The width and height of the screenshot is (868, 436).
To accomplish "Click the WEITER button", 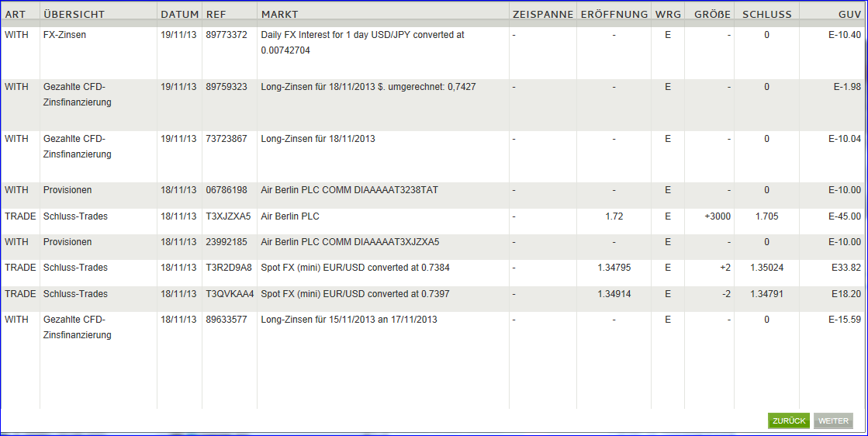I will point(833,421).
